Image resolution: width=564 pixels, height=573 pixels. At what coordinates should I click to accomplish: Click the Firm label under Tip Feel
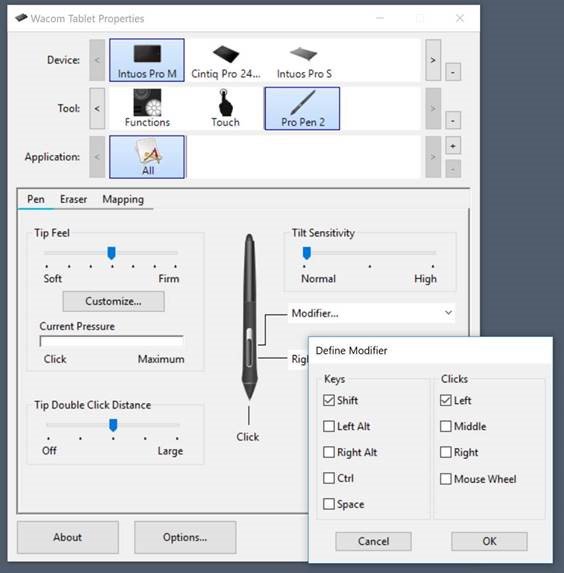(169, 279)
